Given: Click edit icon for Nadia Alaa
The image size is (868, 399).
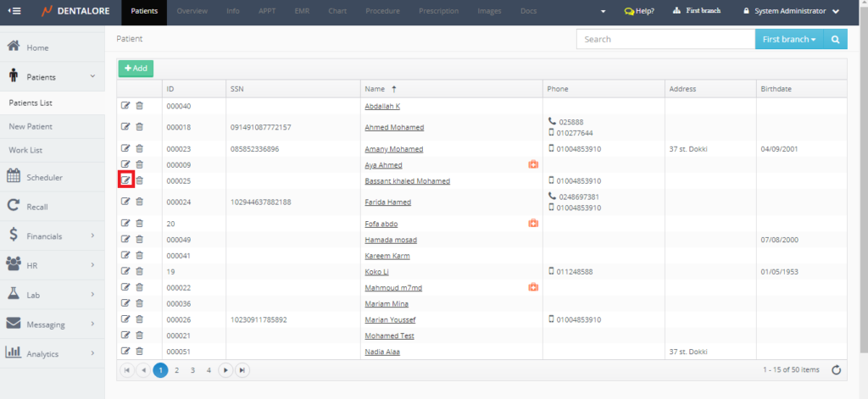Looking at the screenshot, I should pyautogui.click(x=125, y=351).
